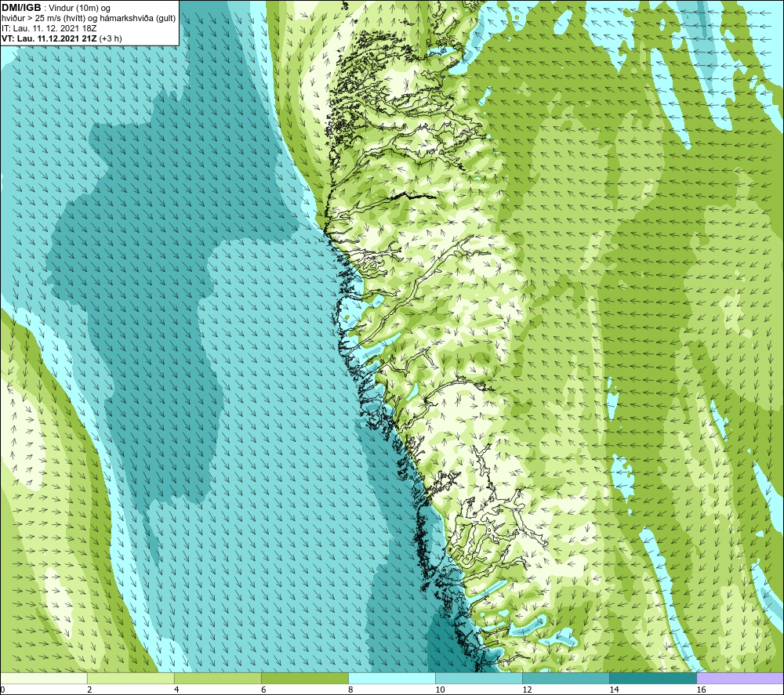
Task: Click the legend tick label '16'
Action: pos(701,690)
